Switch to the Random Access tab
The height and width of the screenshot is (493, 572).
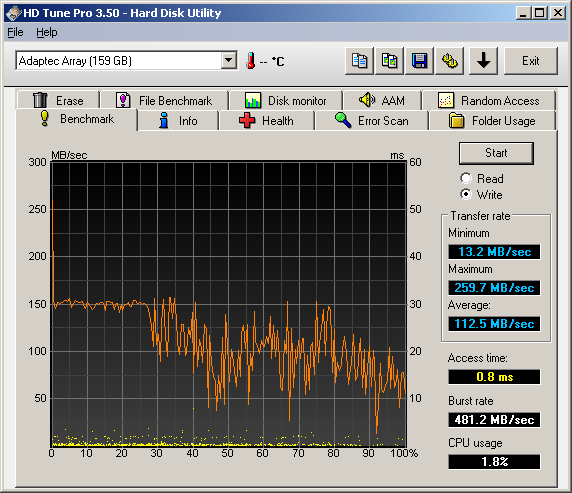tap(488, 100)
